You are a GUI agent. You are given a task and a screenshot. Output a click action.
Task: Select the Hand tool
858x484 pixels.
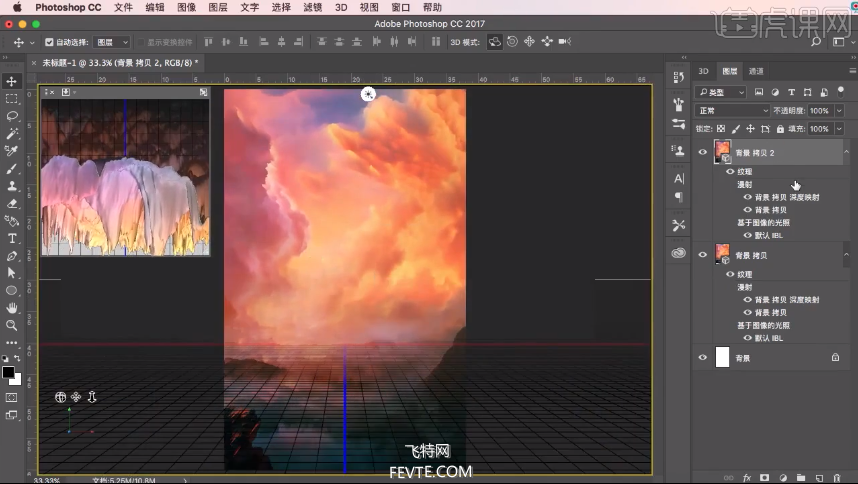(11, 308)
